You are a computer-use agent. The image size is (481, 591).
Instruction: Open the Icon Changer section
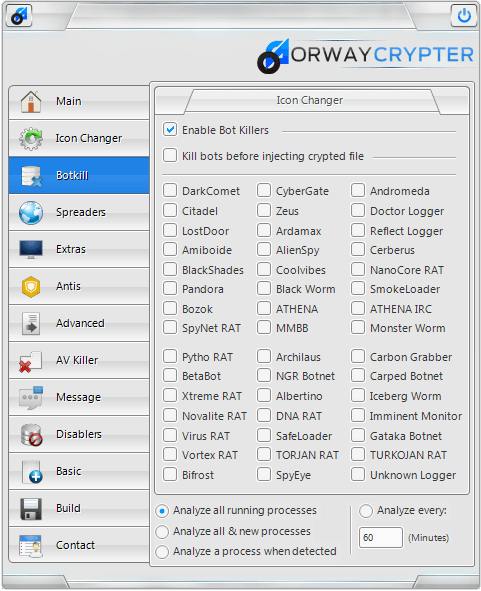pyautogui.click(x=79, y=138)
